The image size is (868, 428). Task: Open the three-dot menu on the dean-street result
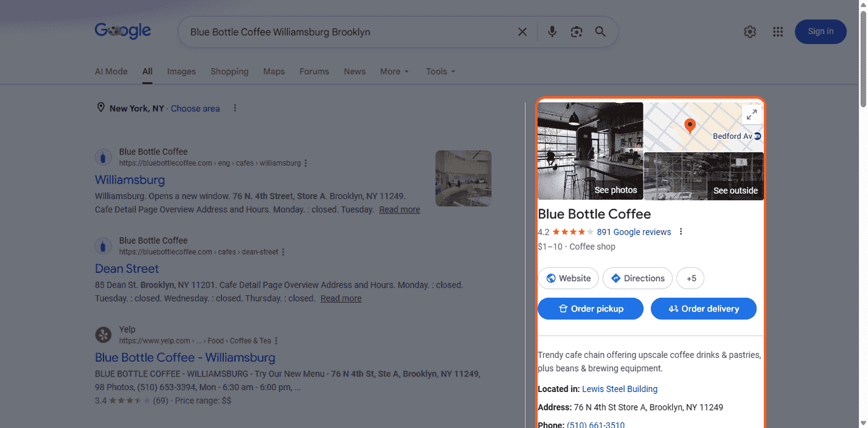(283, 252)
